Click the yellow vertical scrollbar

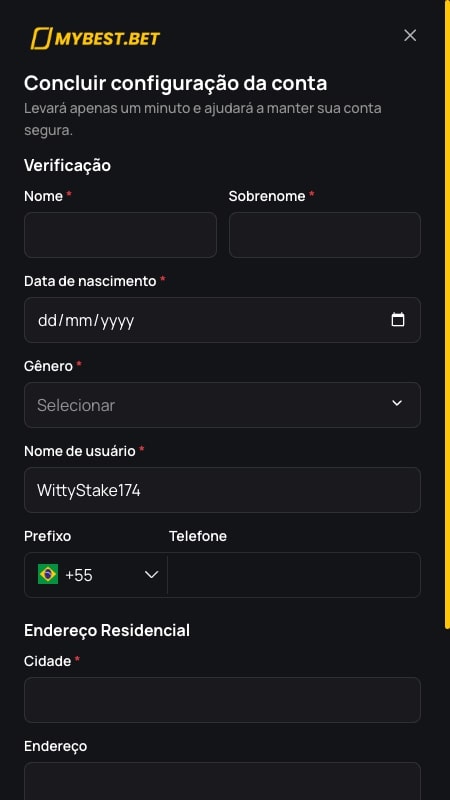tap(447, 314)
